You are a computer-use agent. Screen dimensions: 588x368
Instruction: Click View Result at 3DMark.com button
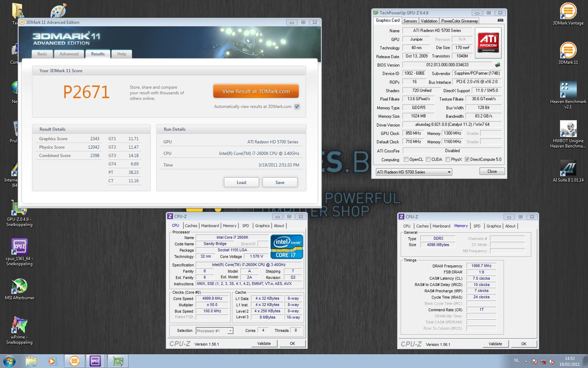point(256,91)
